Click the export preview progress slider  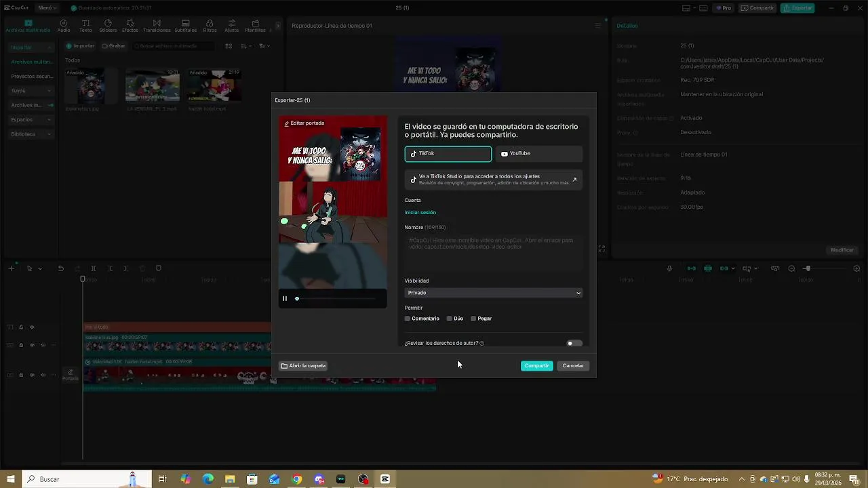(336, 298)
